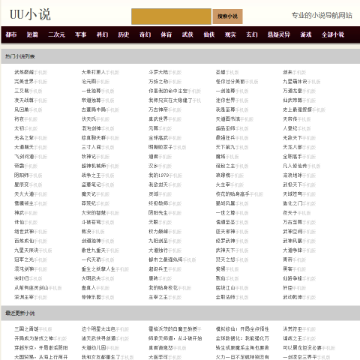Click the 手机版 link beside 武炼巅峰
This screenshot has height=360, width=360.
[41, 72]
